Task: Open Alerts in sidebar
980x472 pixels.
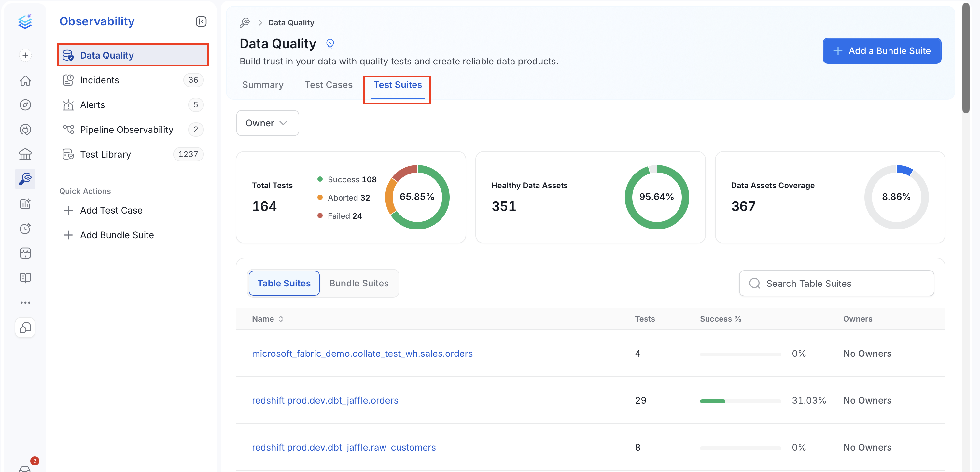Action: tap(133, 105)
